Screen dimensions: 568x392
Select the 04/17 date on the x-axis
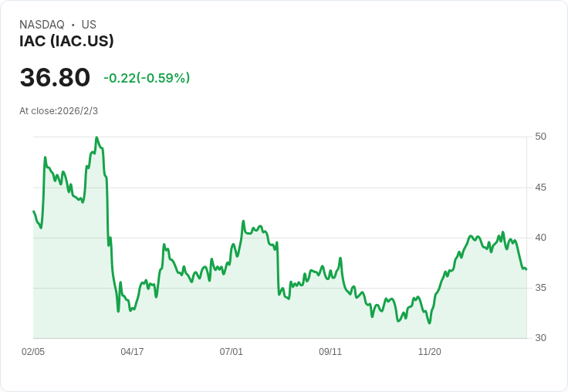[132, 352]
